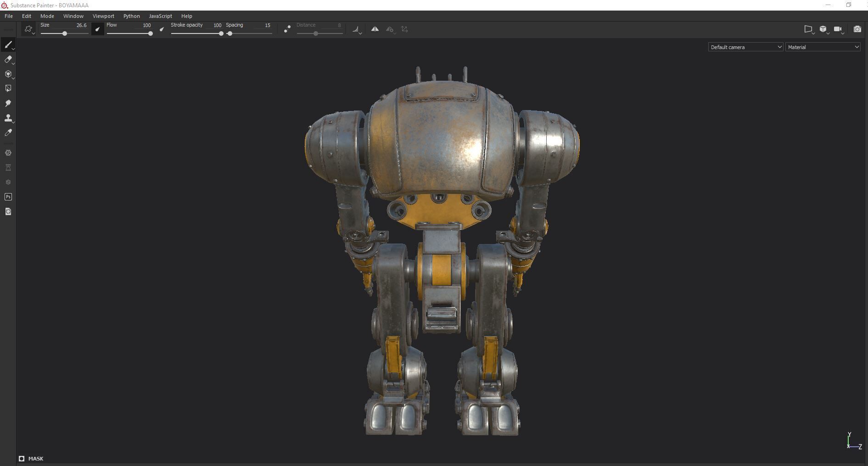
Task: Select the Paint brush tool
Action: (x=8, y=44)
